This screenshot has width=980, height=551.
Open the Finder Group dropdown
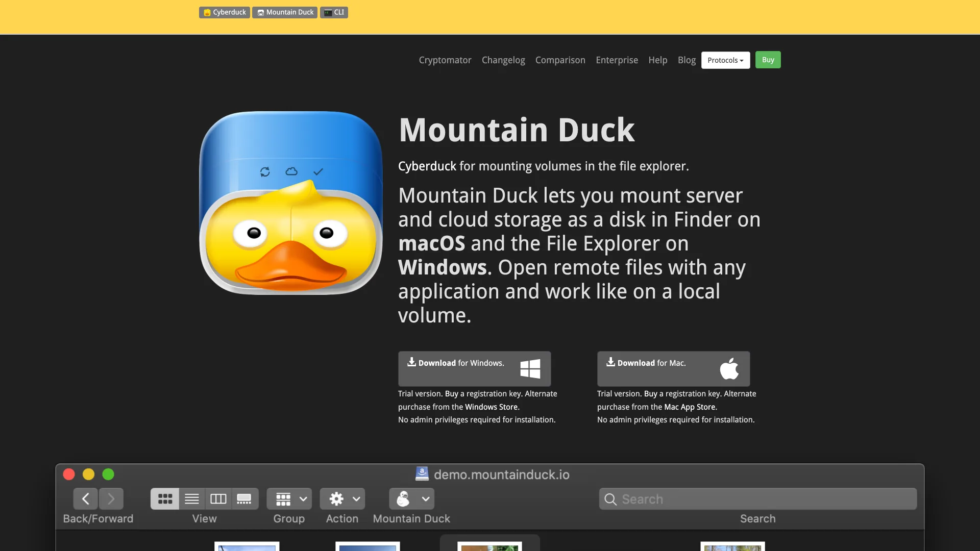289,499
